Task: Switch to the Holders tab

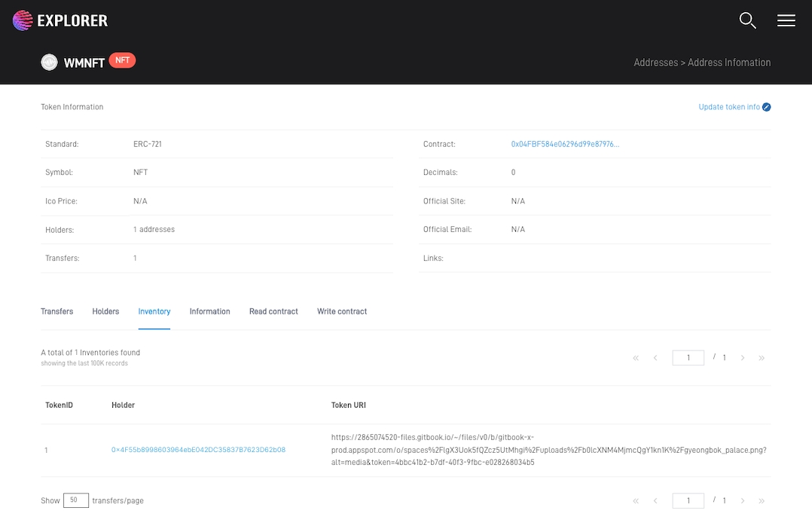Action: 105,311
